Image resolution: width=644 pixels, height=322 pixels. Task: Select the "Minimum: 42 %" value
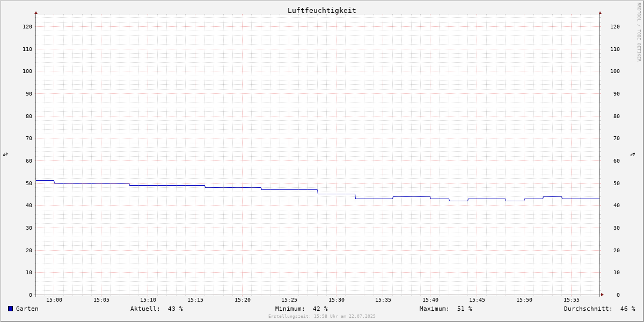302,309
